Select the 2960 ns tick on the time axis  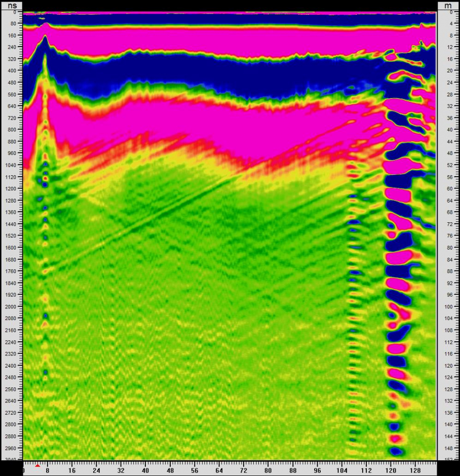pos(11,448)
